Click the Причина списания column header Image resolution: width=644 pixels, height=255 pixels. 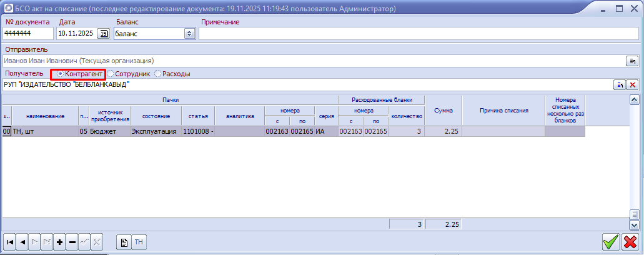click(x=503, y=111)
